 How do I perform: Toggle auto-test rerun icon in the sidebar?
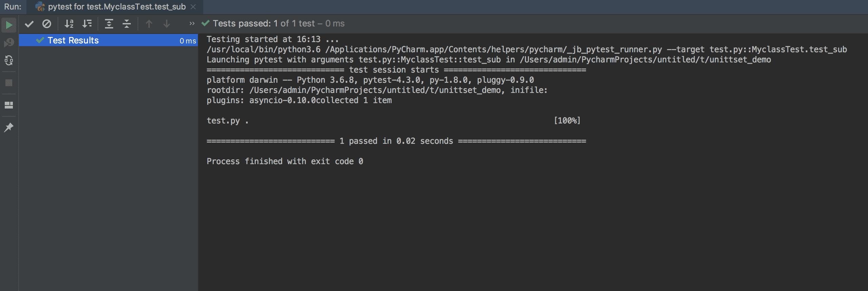point(9,61)
